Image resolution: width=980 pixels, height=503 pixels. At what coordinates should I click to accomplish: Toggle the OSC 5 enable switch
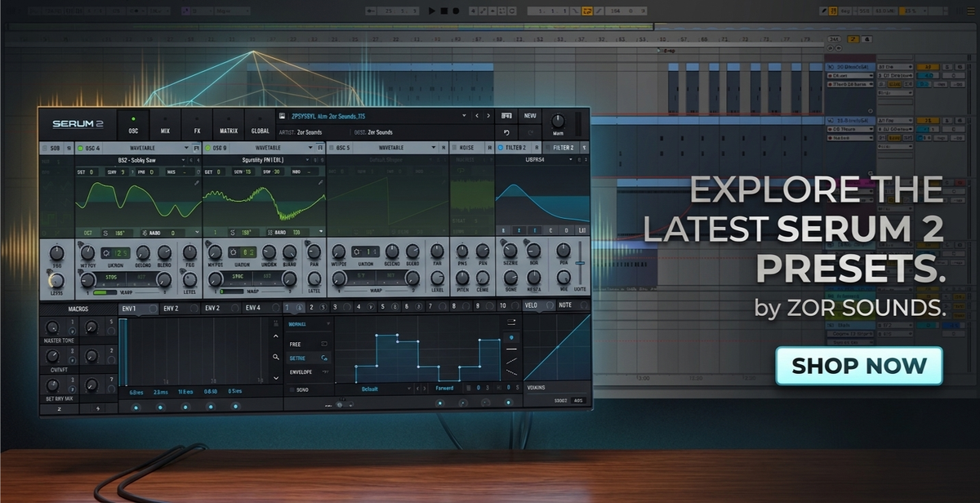(332, 148)
